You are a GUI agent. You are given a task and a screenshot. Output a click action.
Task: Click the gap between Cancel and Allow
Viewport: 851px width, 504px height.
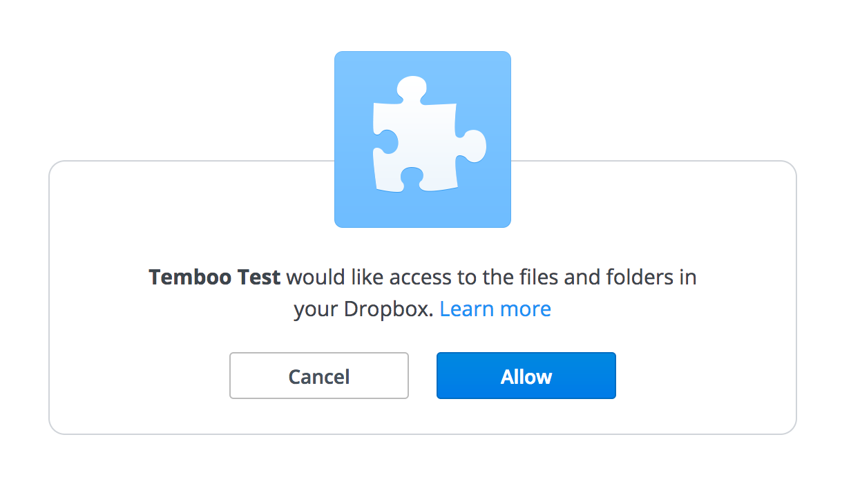pos(423,376)
